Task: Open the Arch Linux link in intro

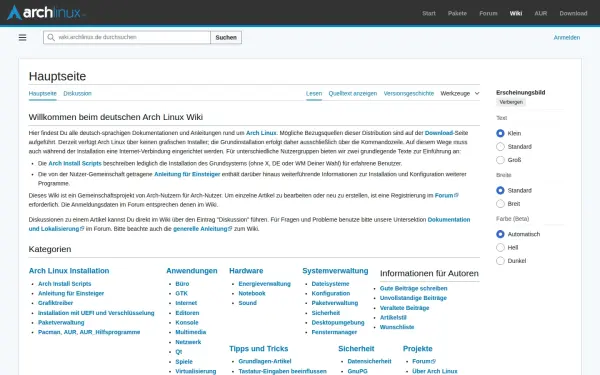Action: click(x=261, y=133)
